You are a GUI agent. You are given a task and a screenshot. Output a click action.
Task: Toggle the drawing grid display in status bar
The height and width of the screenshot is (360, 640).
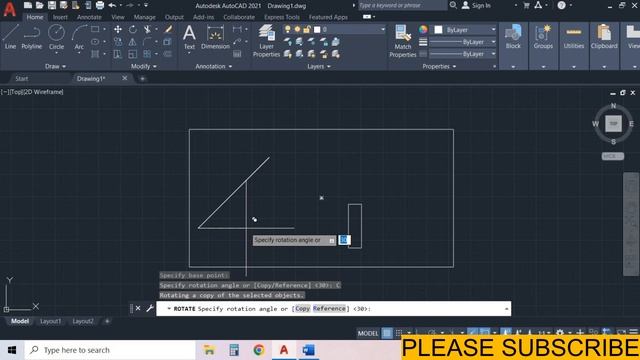coord(387,333)
